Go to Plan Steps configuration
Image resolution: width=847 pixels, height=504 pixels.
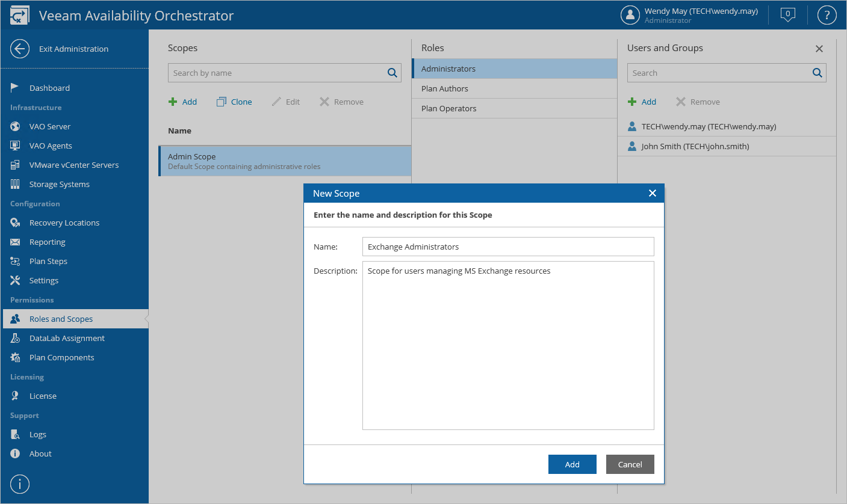tap(48, 261)
